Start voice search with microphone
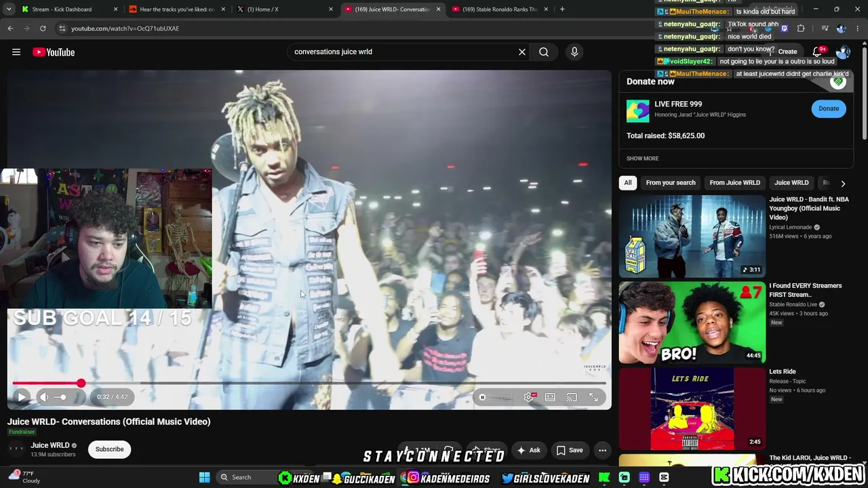The width and height of the screenshot is (868, 488). [x=574, y=52]
